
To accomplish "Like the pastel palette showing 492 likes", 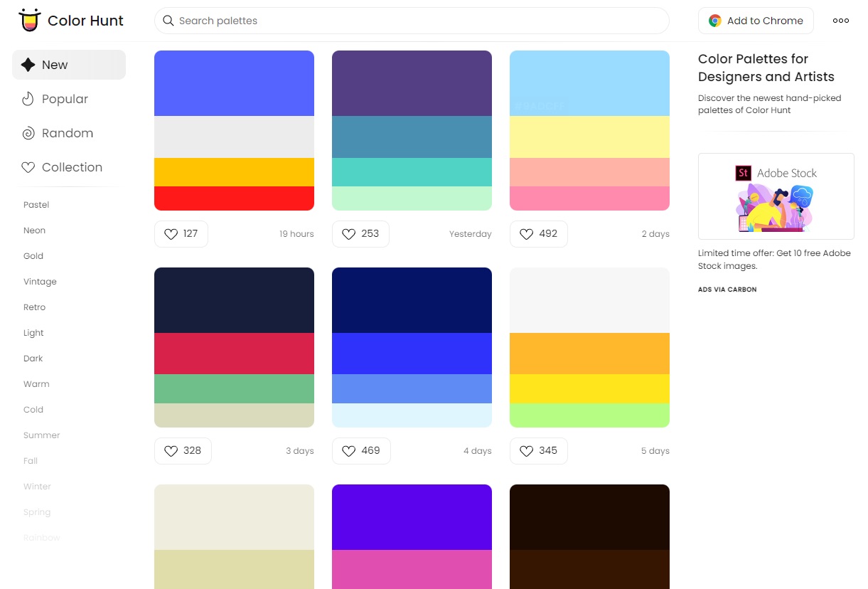I will (x=526, y=233).
